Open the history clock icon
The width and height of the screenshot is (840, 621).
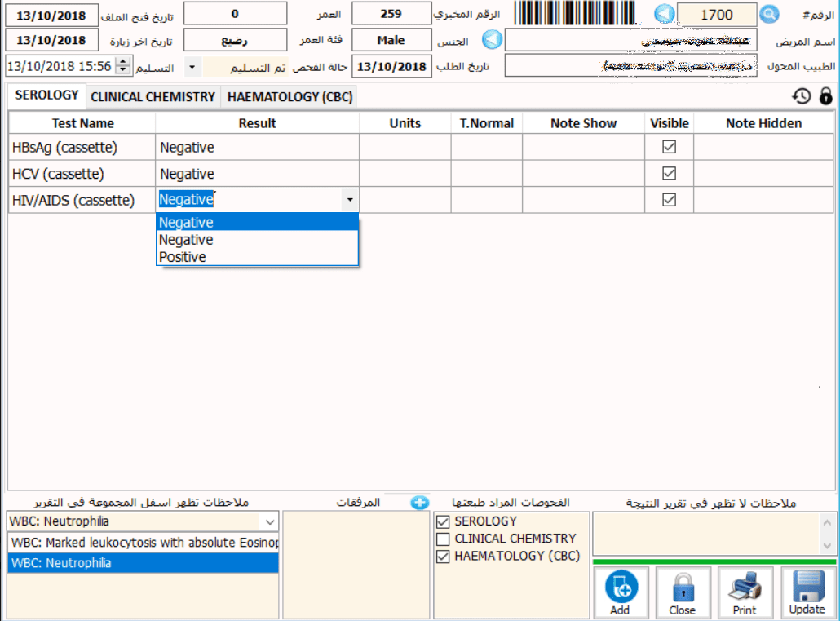click(x=802, y=96)
